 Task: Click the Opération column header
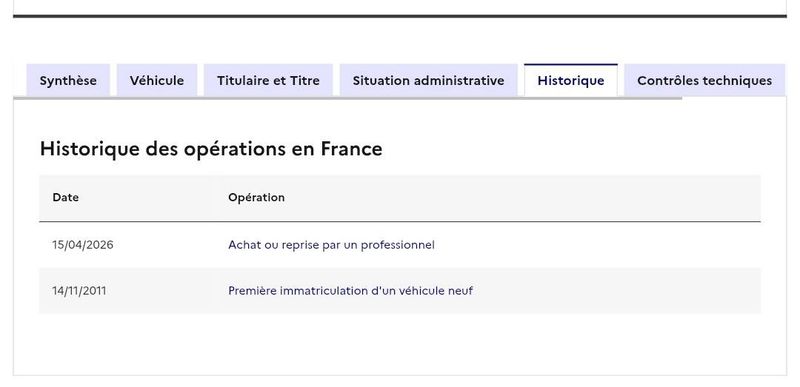point(257,197)
